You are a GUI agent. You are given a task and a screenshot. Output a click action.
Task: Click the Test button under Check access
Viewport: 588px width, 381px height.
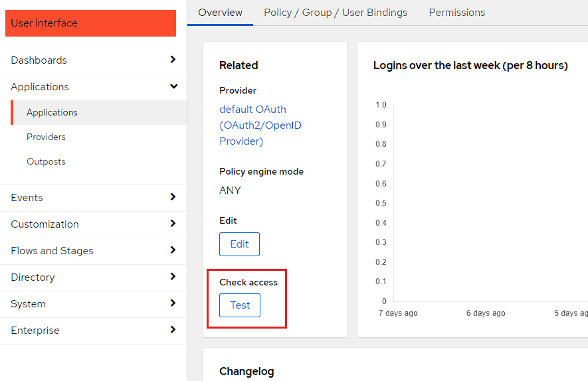[240, 305]
